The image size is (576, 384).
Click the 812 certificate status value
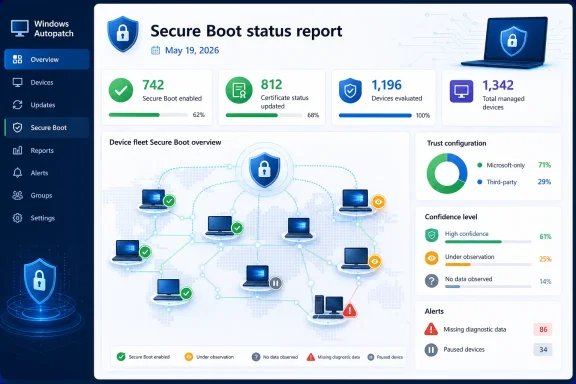pos(271,85)
